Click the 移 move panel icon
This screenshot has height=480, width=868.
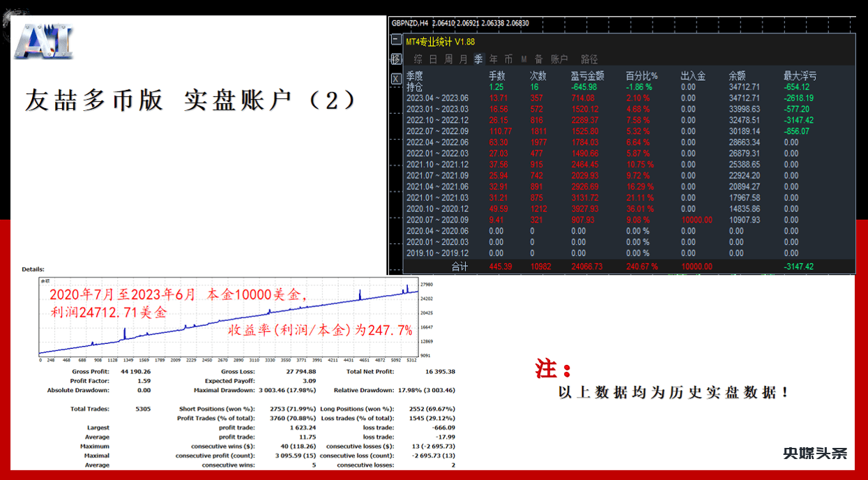tap(395, 59)
